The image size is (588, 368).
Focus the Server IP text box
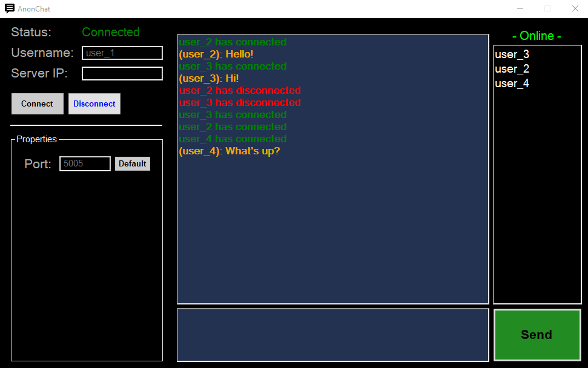[x=122, y=73]
